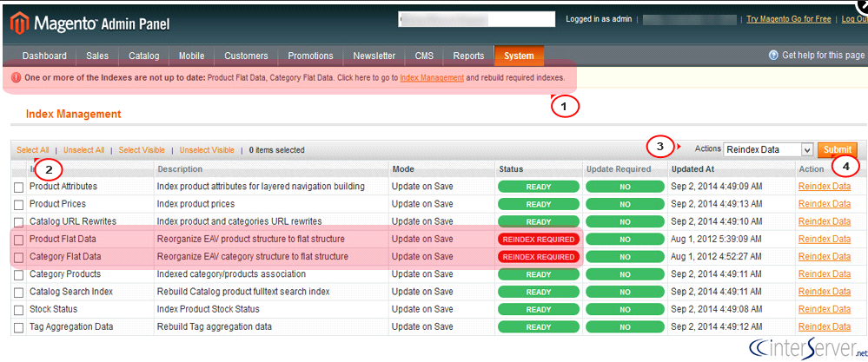Click the Mode column header
Screen dimensions: 868x362
pyautogui.click(x=403, y=169)
